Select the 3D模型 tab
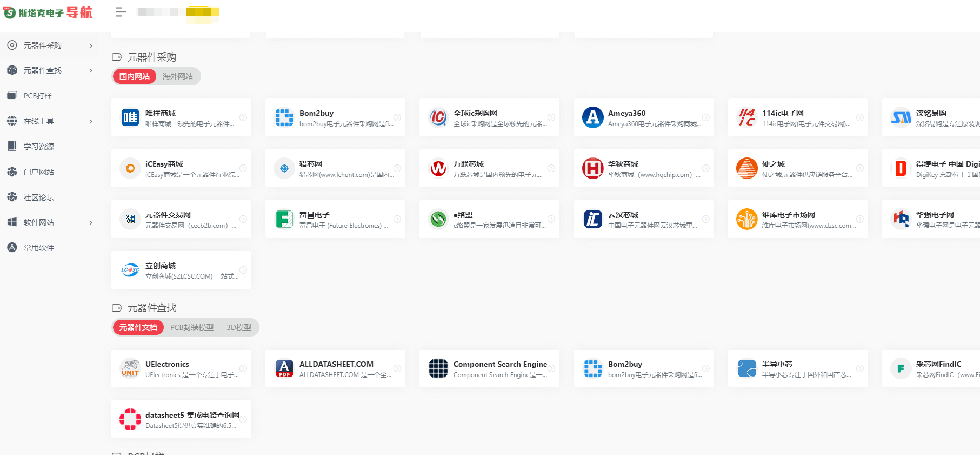Image resolution: width=980 pixels, height=455 pixels. (238, 327)
